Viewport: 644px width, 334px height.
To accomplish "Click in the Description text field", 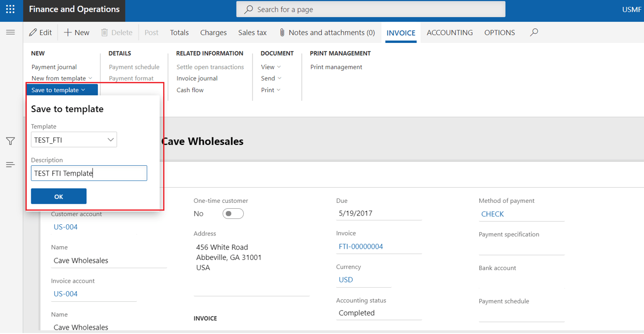I will [x=89, y=173].
